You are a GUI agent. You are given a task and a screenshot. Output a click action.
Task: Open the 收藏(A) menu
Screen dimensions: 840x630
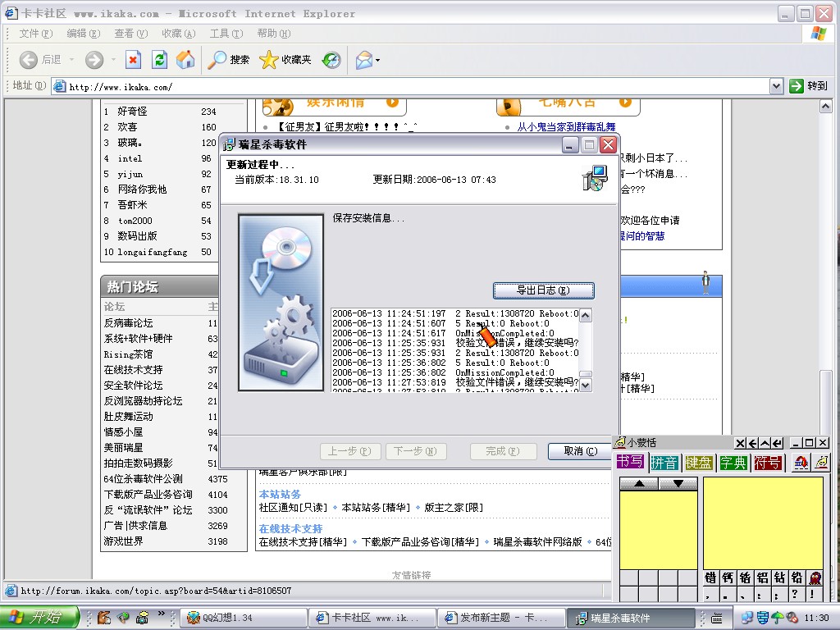tap(178, 33)
